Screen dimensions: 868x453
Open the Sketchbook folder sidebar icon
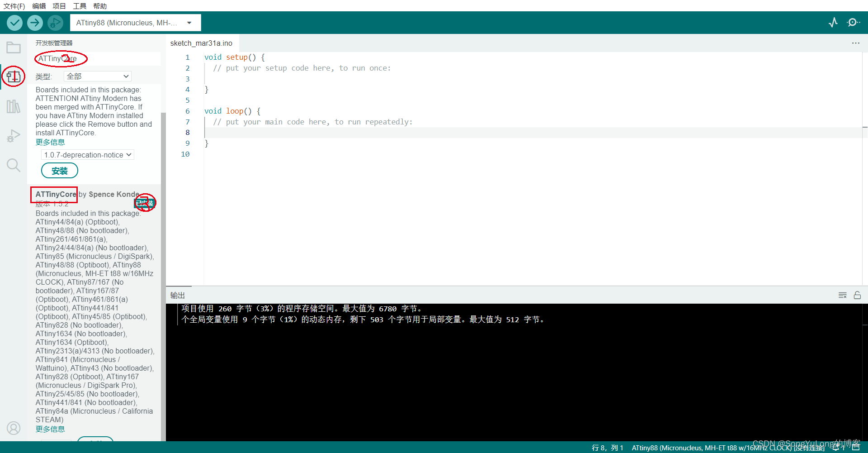pyautogui.click(x=13, y=47)
